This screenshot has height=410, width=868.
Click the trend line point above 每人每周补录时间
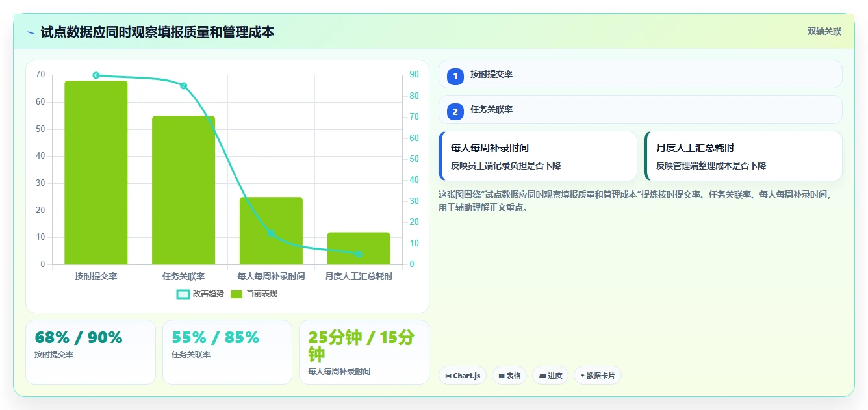pos(271,233)
